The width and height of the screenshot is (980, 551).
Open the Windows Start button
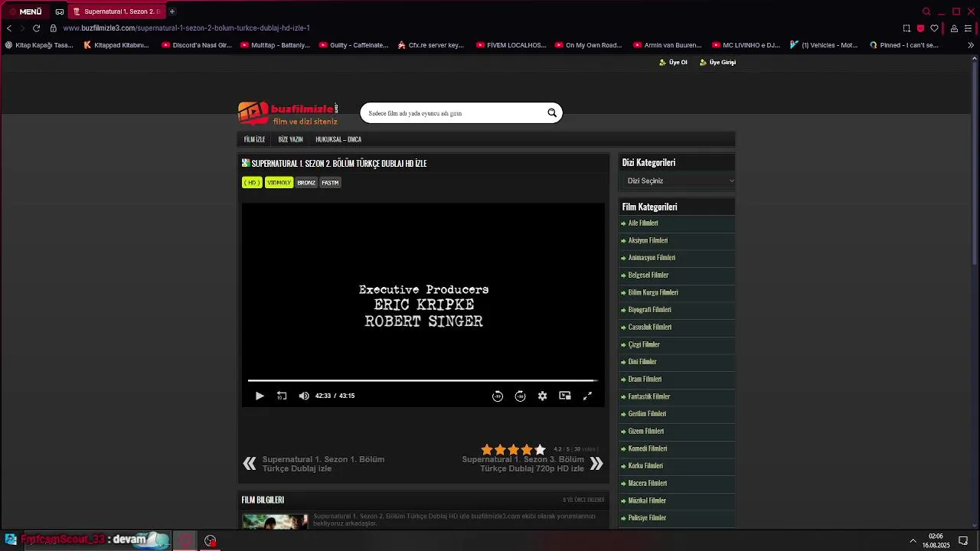coord(11,540)
